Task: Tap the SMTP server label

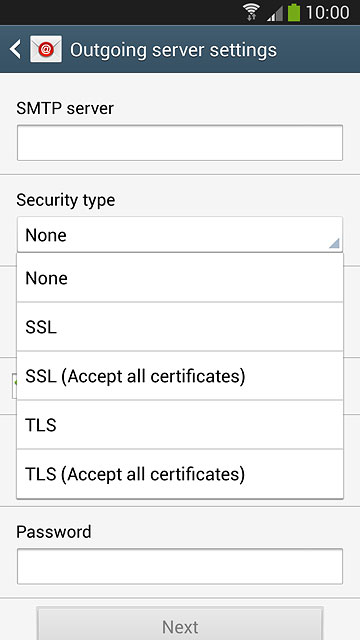Action: [x=65, y=109]
